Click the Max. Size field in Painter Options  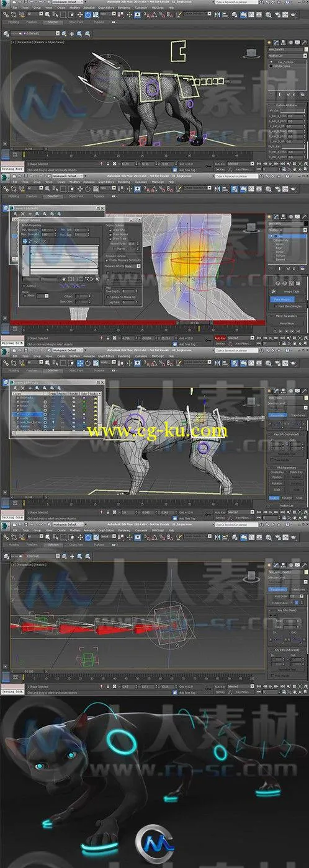pyautogui.click(x=81, y=234)
